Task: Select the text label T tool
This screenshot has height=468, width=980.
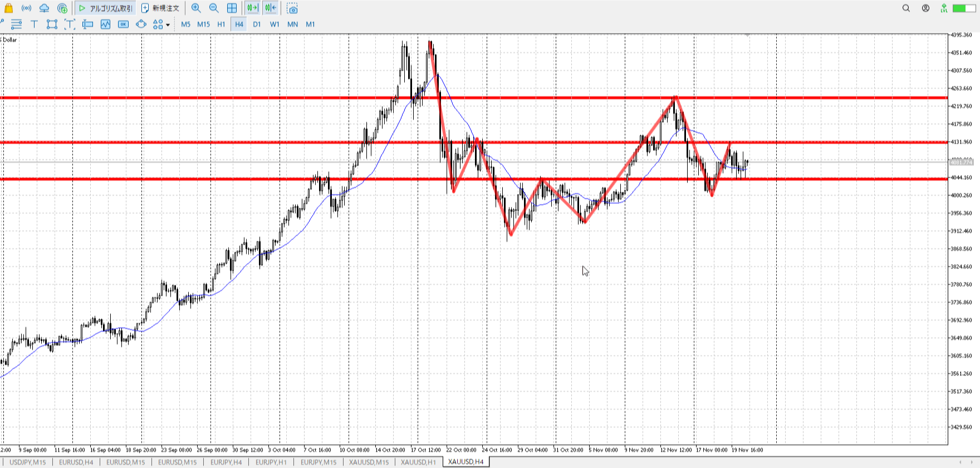Action: tap(34, 24)
